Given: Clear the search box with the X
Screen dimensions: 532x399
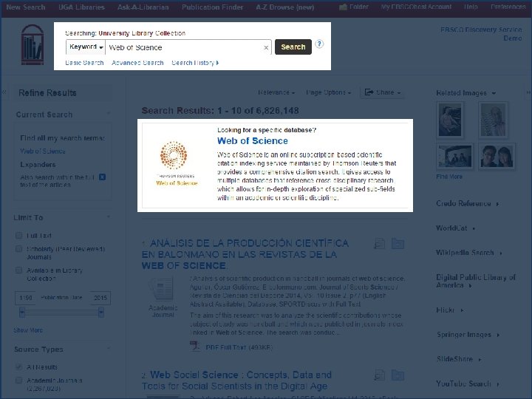Looking at the screenshot, I should 266,48.
